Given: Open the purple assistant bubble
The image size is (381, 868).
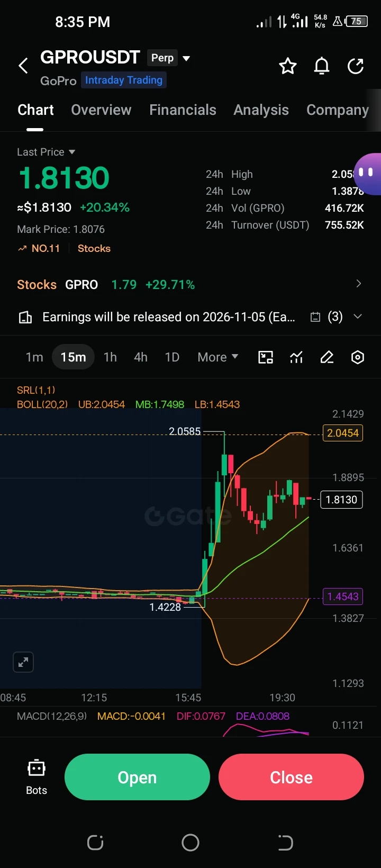Looking at the screenshot, I should pyautogui.click(x=368, y=174).
